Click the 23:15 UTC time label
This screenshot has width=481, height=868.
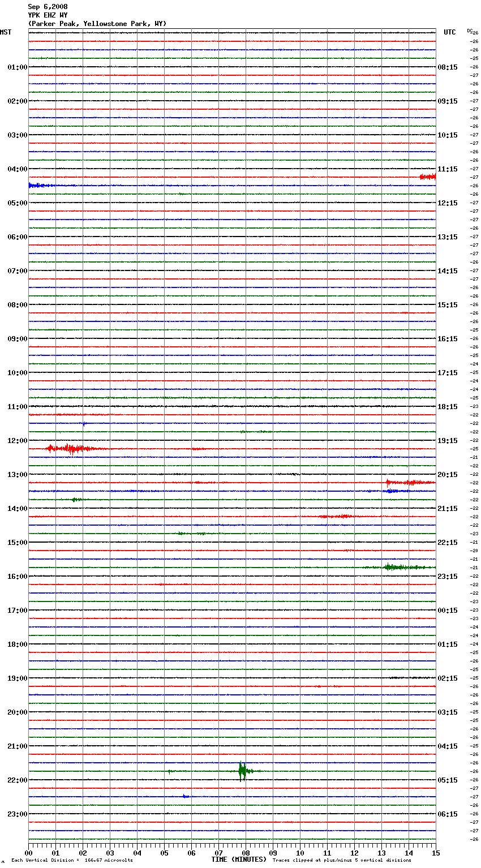point(448,577)
